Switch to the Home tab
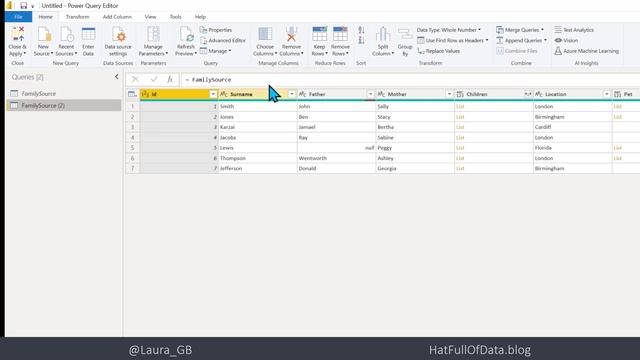This screenshot has height=360, width=640. coord(45,17)
